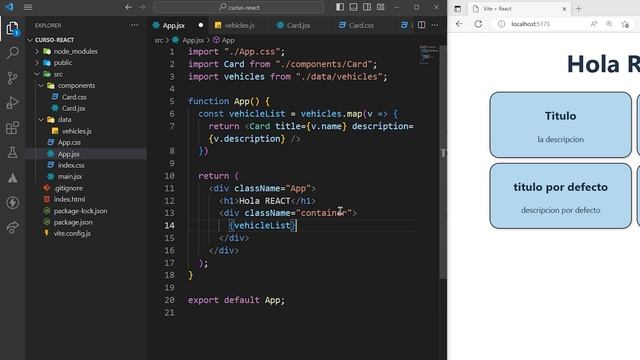Open the Search view in activity bar

click(13, 53)
